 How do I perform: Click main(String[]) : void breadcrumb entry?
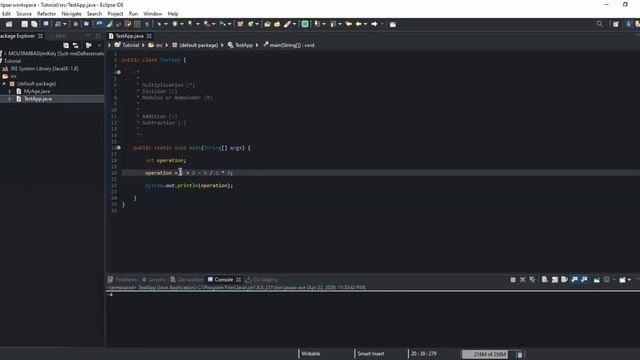click(289, 45)
